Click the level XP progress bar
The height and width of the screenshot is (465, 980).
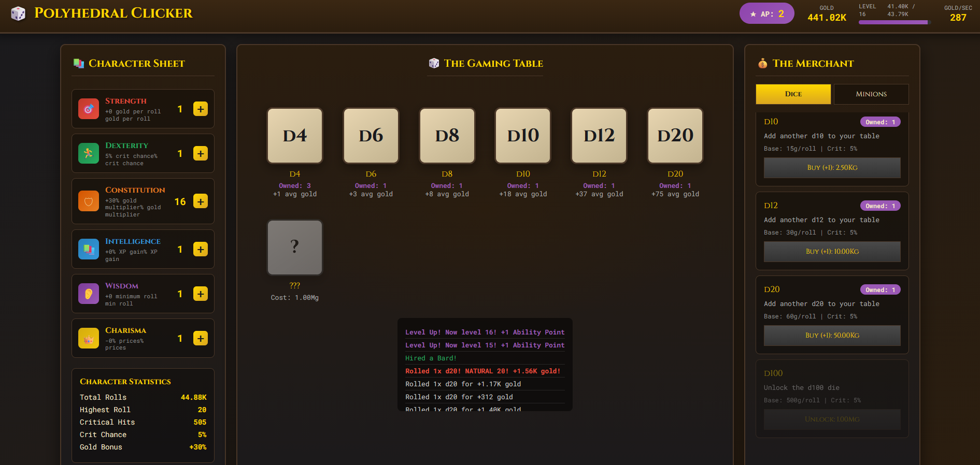coord(894,22)
